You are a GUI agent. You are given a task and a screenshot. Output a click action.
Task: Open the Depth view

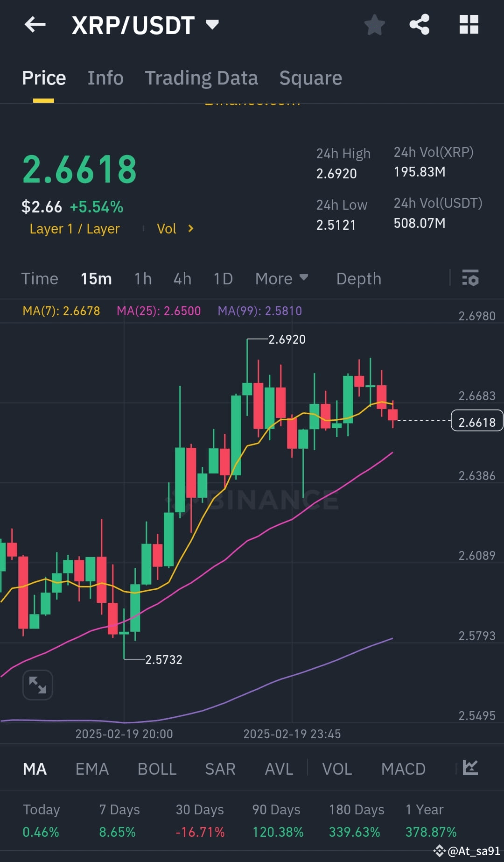tap(358, 278)
